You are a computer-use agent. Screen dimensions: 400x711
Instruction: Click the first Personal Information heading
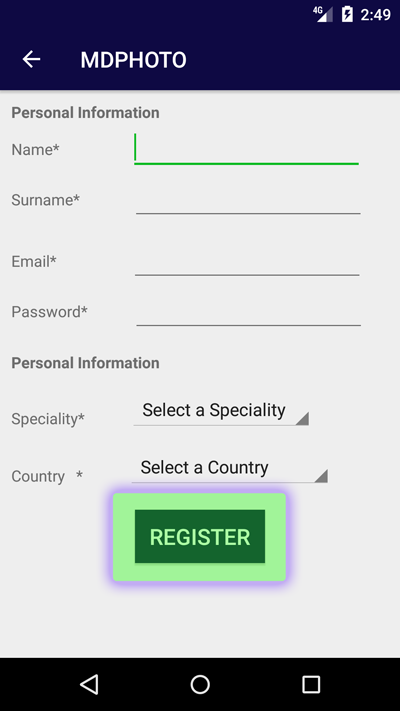pos(85,112)
